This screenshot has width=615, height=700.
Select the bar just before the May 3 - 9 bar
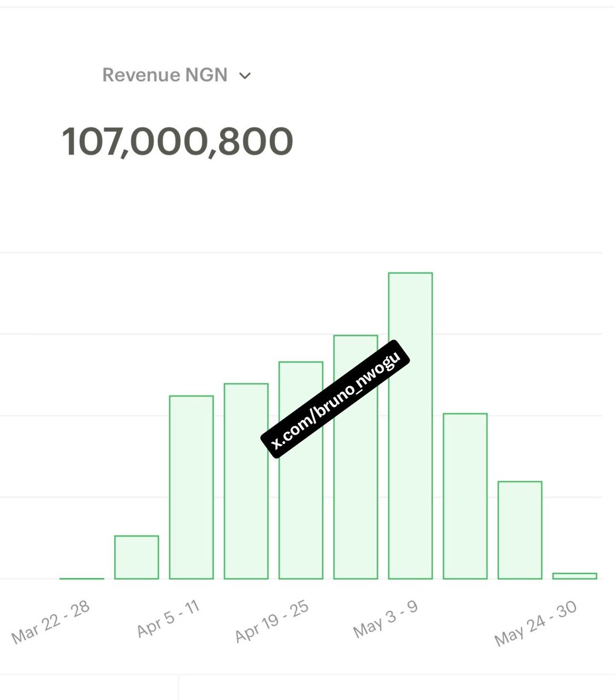355,457
